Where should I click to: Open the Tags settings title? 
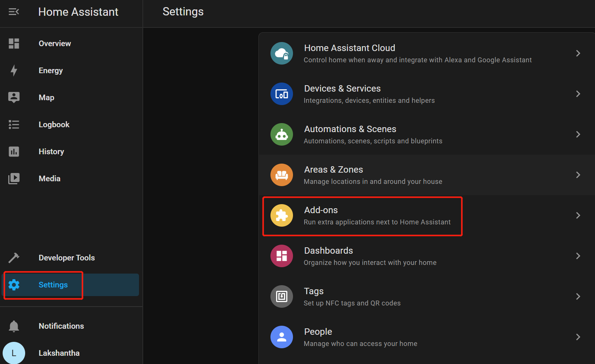pos(314,291)
